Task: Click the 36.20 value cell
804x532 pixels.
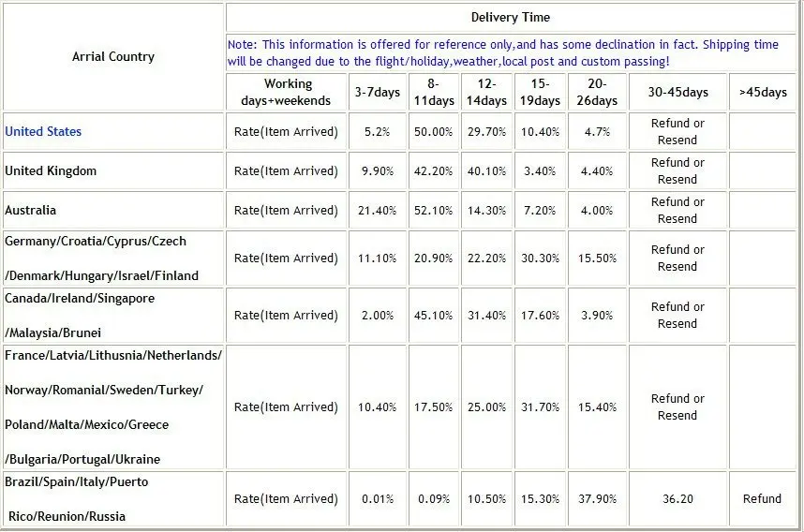Action: (677, 499)
